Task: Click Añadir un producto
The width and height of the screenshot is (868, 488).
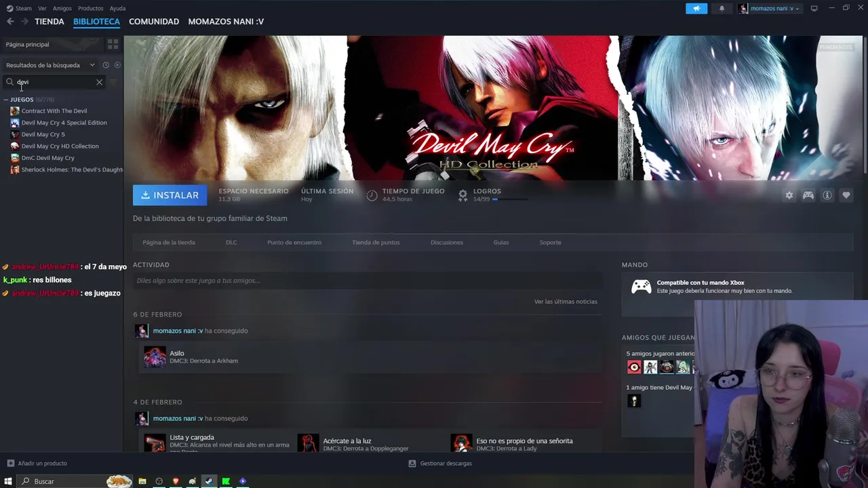Action: point(37,464)
